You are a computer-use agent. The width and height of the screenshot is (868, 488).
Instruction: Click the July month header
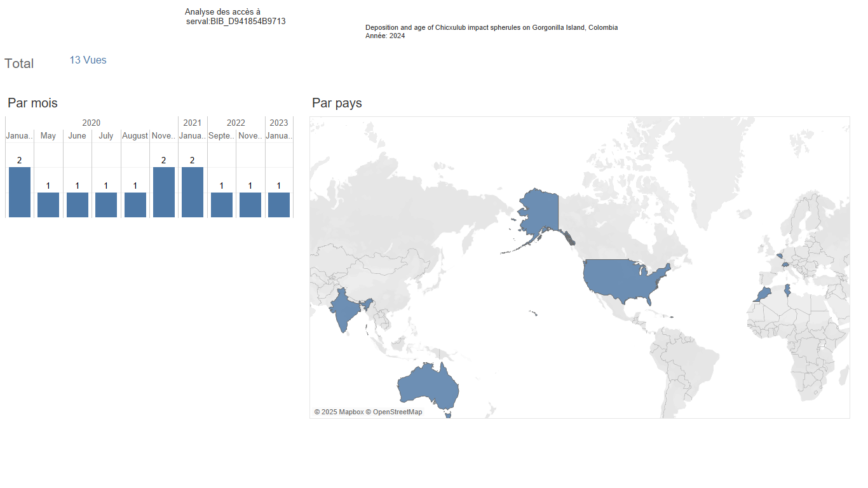click(x=106, y=136)
